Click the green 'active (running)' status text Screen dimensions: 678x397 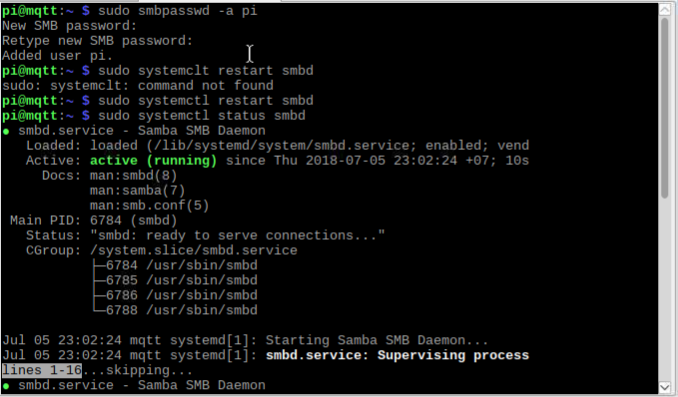point(154,160)
